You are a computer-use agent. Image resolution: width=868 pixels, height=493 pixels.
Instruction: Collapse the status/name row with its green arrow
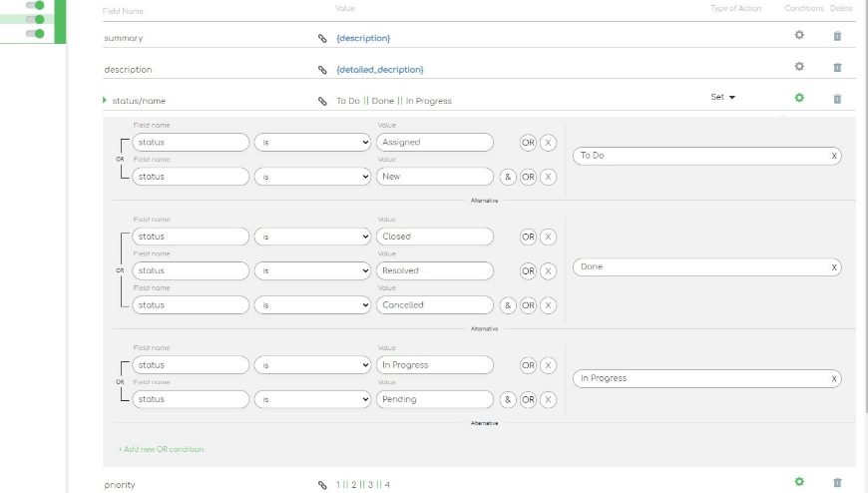coord(105,100)
